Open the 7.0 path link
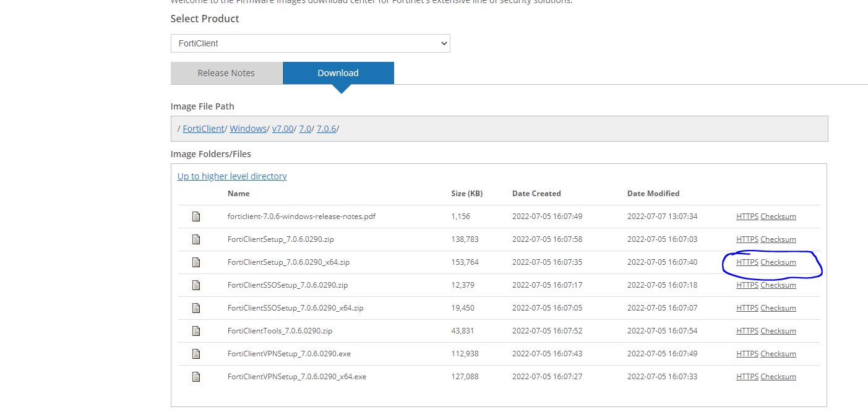The height and width of the screenshot is (412, 868). click(305, 129)
